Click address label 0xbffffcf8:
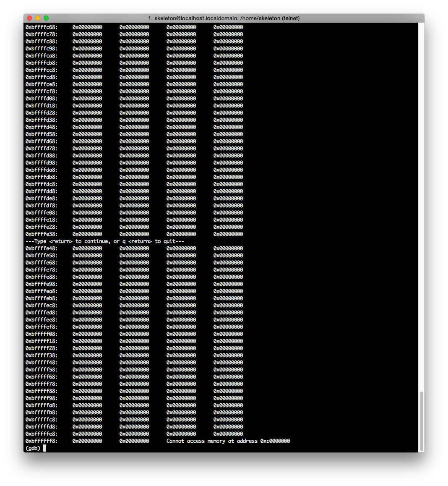448x486 pixels. coord(42,91)
